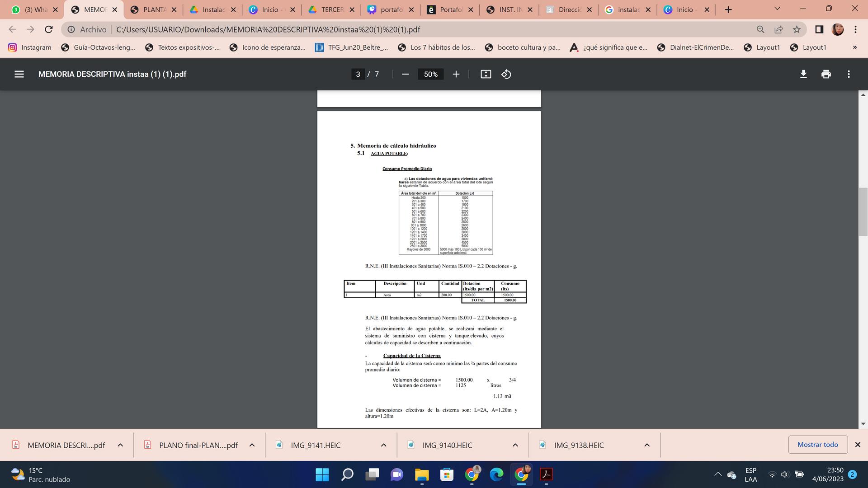This screenshot has height=488, width=868.
Task: Bookmark this page with star icon
Action: click(x=797, y=29)
